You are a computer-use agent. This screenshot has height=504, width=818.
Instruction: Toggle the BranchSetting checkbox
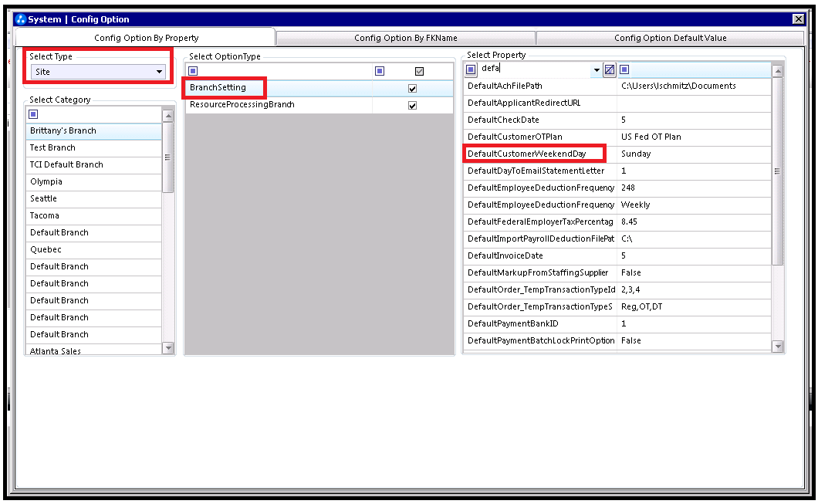412,88
